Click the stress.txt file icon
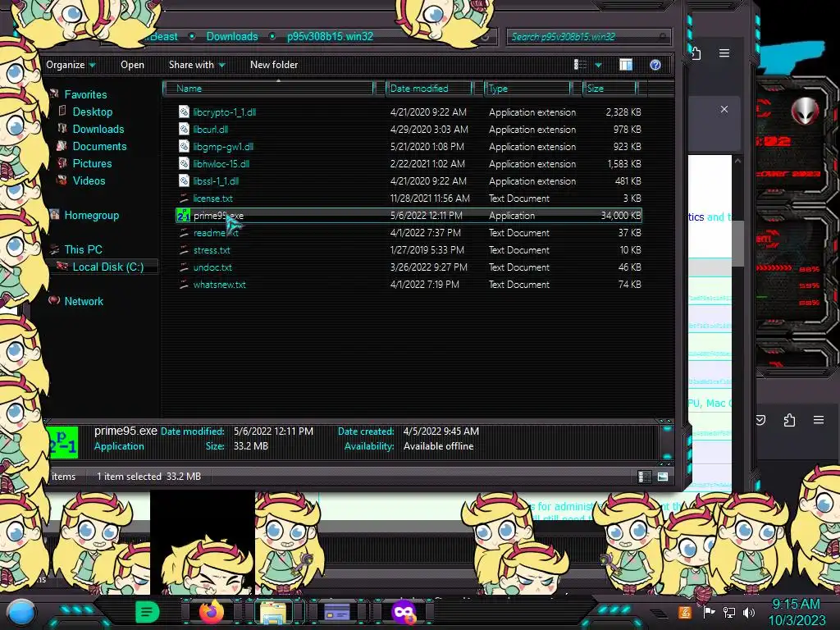 184,249
